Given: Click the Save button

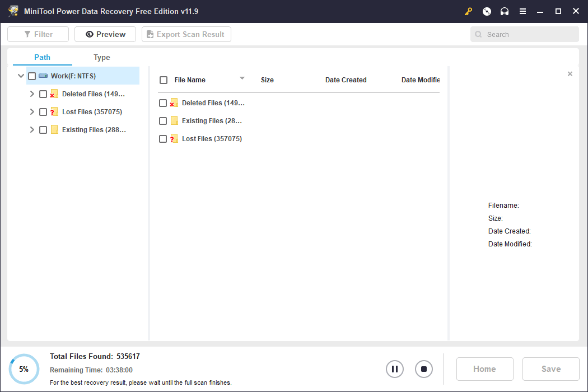Looking at the screenshot, I should pos(550,369).
